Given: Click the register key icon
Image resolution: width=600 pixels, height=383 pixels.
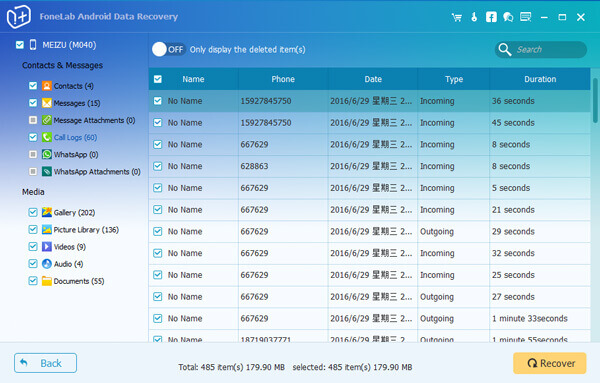Looking at the screenshot, I should tap(474, 17).
